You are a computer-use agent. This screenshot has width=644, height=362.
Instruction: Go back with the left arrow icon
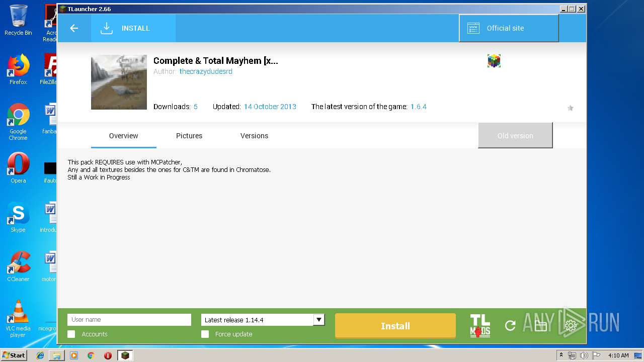74,28
